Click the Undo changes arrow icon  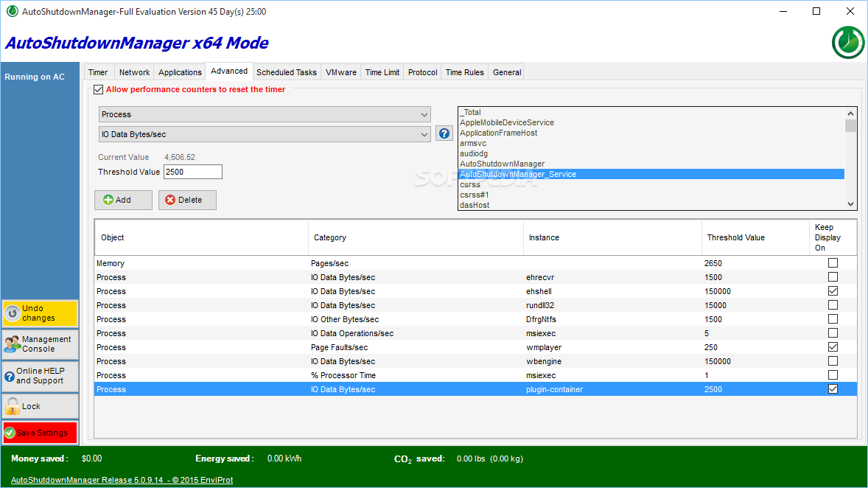tap(13, 313)
